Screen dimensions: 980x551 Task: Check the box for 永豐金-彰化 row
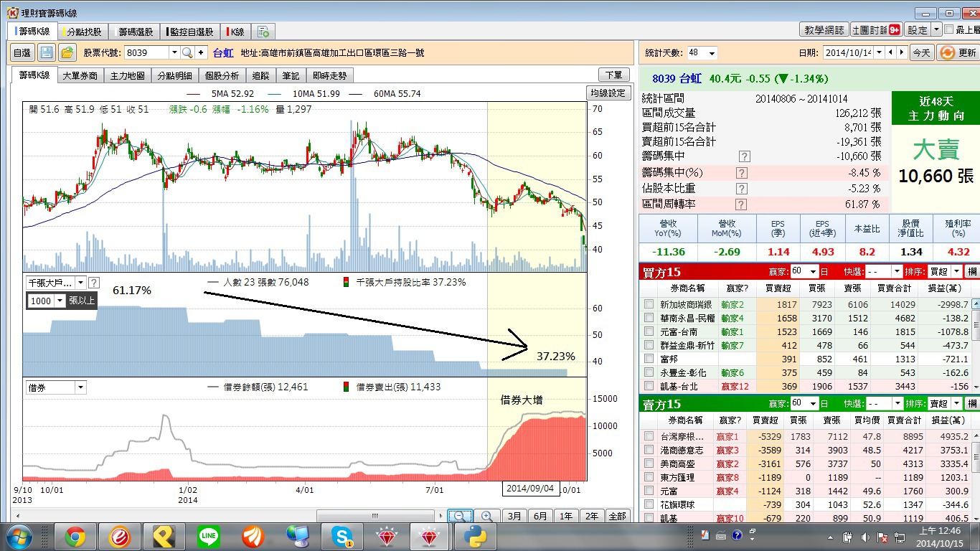point(649,372)
